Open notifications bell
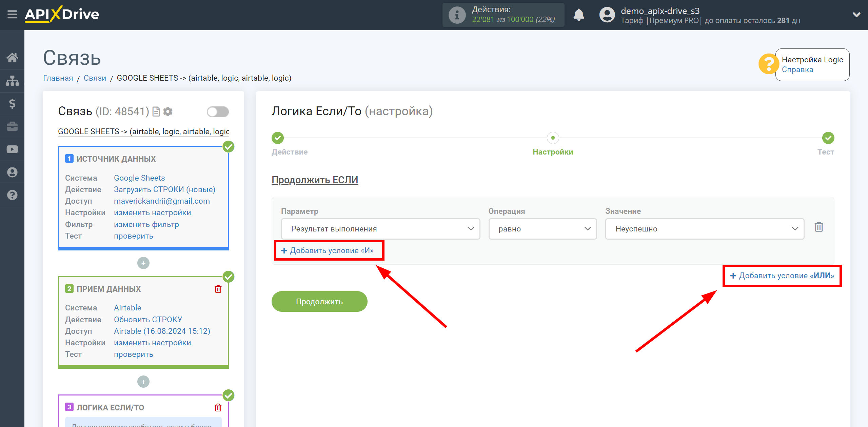Screen dimensions: 868x427 point(579,15)
